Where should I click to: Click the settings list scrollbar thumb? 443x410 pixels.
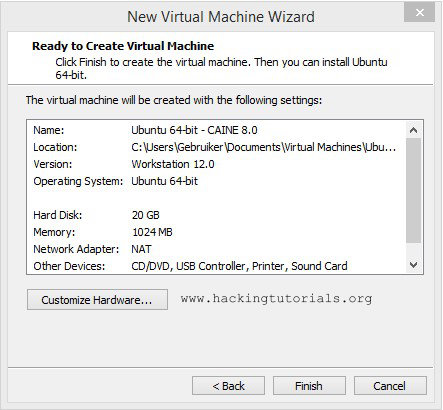point(414,190)
